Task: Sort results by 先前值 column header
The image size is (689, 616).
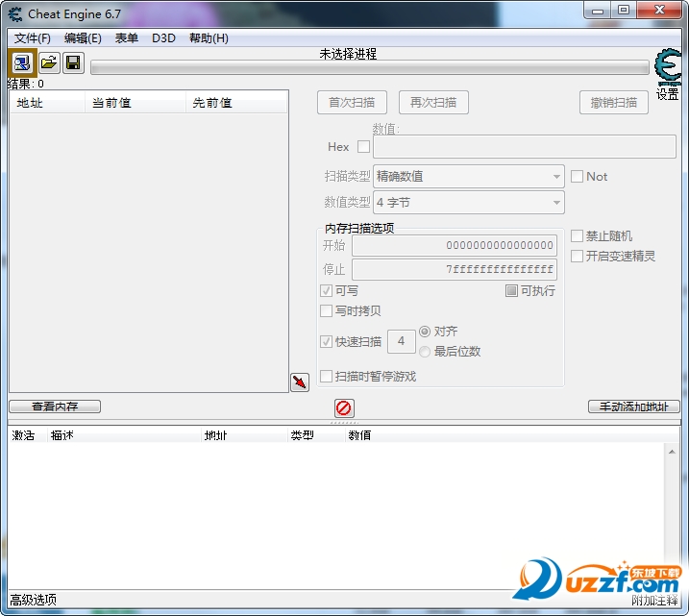Action: (236, 103)
